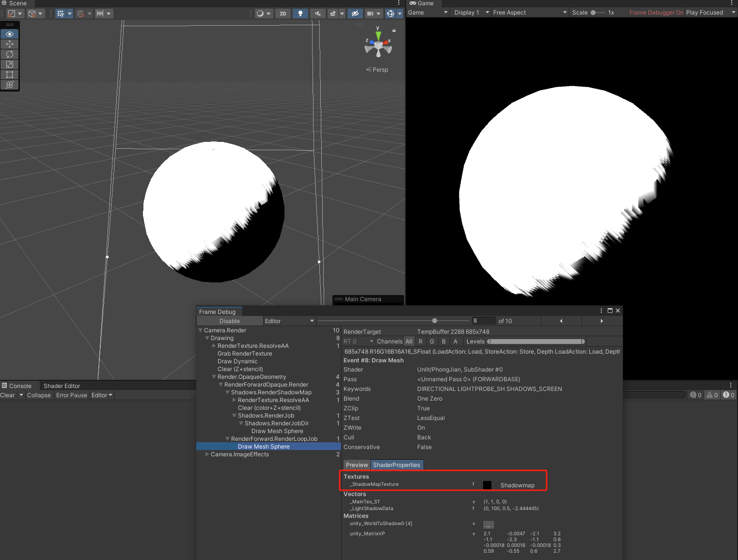The height and width of the screenshot is (560, 738).
Task: Go to previous frame event arrow
Action: coord(561,321)
